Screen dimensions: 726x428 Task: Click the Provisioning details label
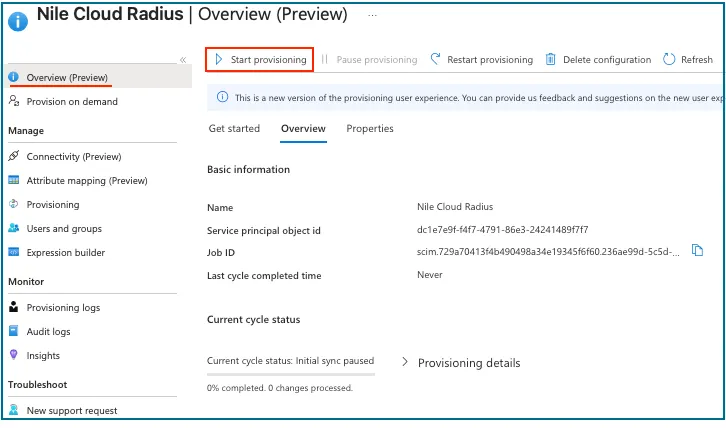click(469, 363)
